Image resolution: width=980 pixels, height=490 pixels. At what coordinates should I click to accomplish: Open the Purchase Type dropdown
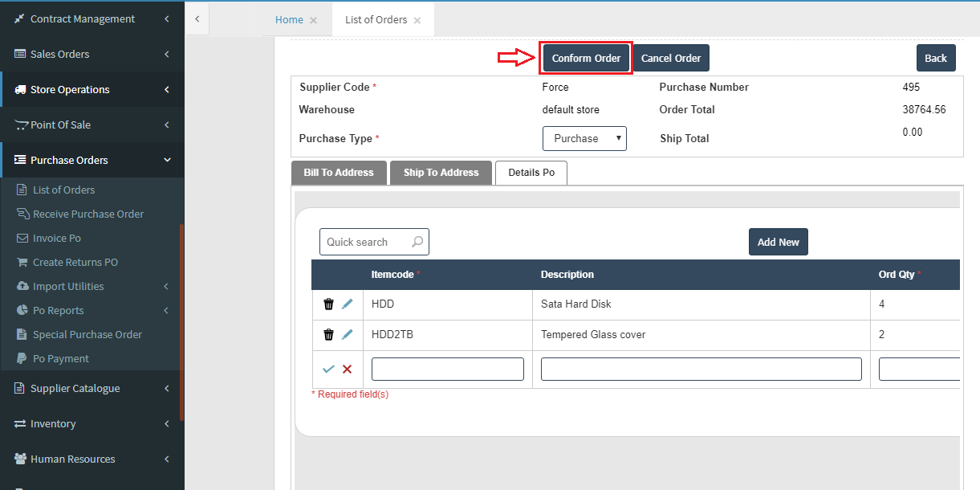pos(584,138)
